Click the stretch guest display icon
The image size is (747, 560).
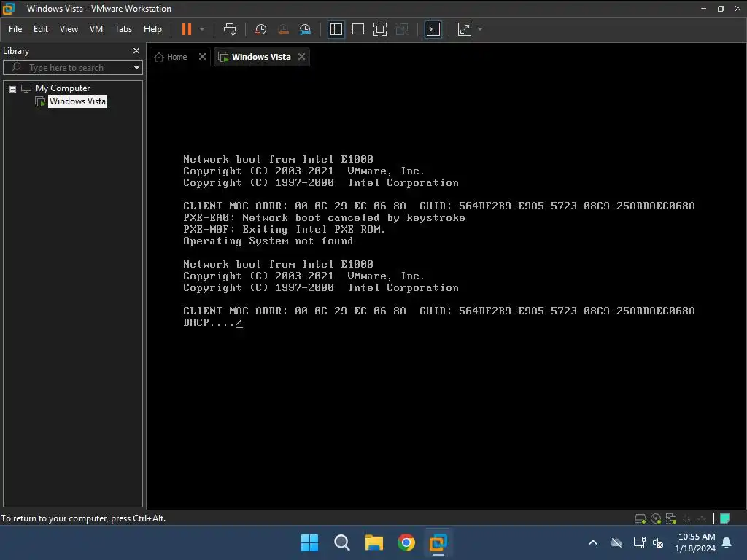pyautogui.click(x=465, y=29)
